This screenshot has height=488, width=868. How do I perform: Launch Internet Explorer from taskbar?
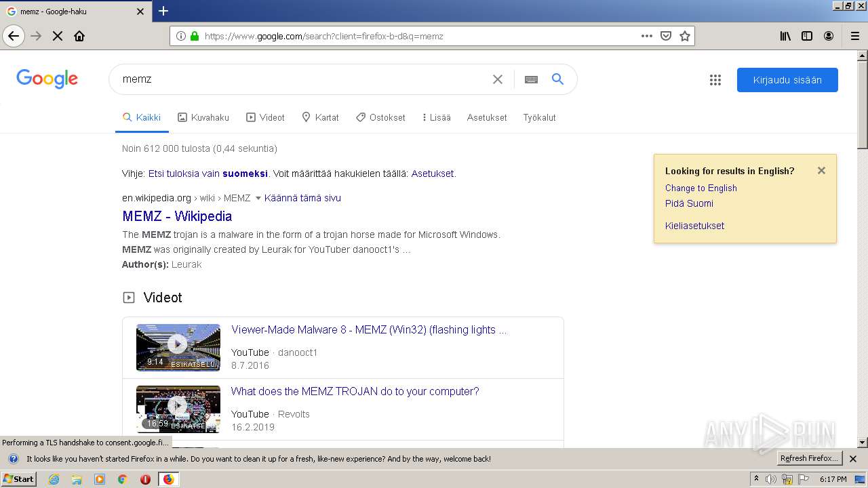[x=54, y=479]
